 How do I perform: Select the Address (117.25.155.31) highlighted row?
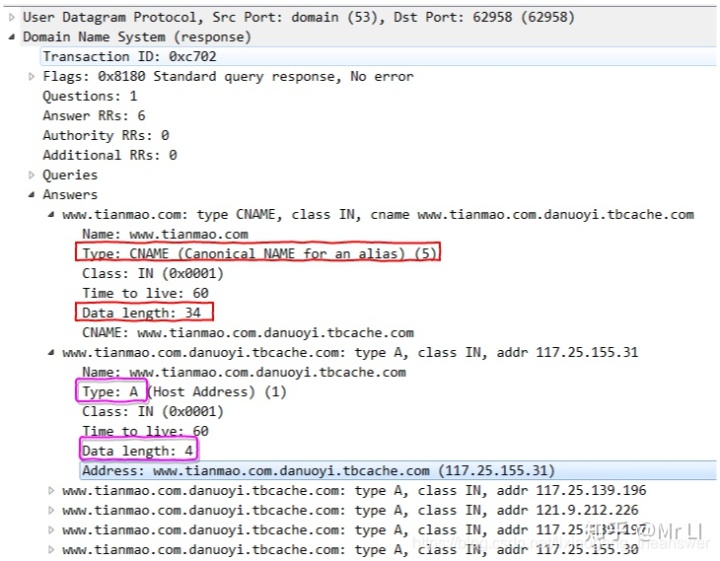click(398, 471)
